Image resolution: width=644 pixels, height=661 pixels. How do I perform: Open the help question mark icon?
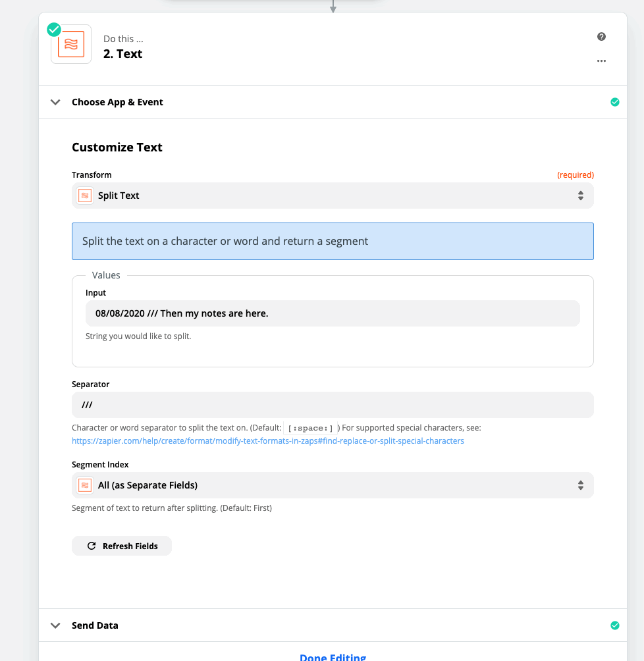[601, 37]
